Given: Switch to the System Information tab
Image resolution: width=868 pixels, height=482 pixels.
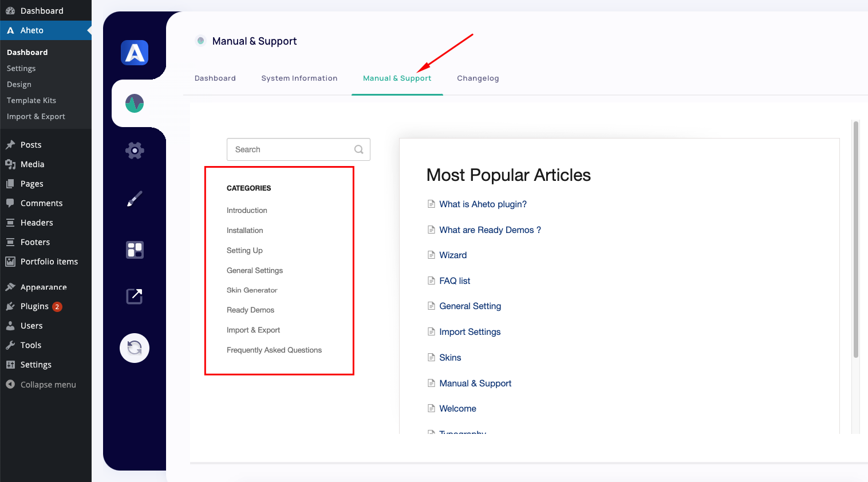Looking at the screenshot, I should point(299,78).
